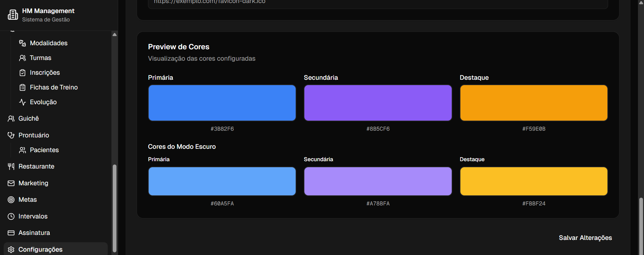Click the Marketing envelope icon
The image size is (644, 255).
(x=11, y=183)
